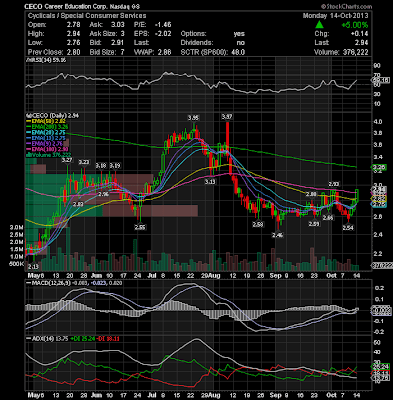
Task: Select the green +DI 25.24 label
Action: point(82,338)
